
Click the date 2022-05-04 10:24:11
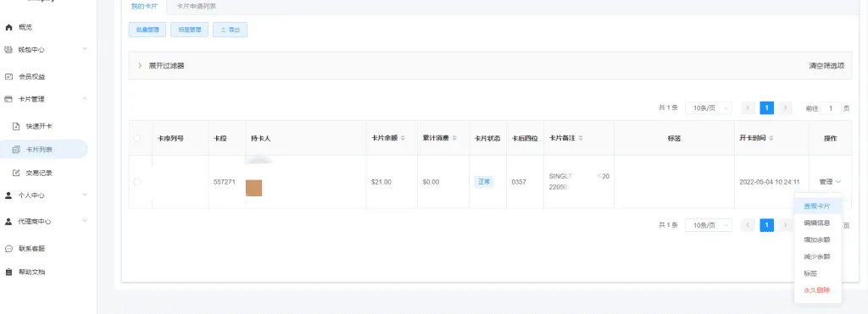pos(770,182)
